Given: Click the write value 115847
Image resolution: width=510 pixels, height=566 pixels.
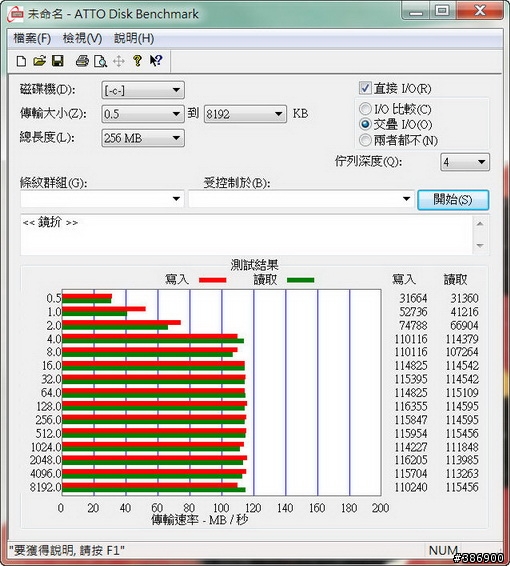Looking at the screenshot, I should click(x=411, y=420).
